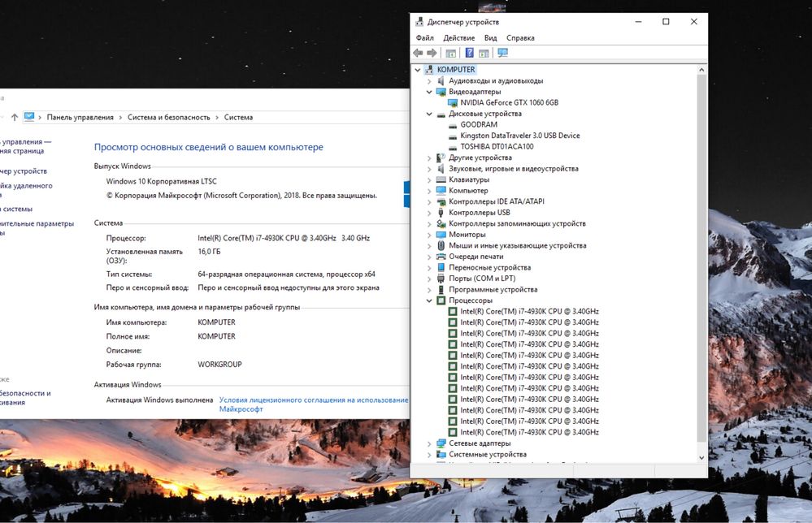Collapse the KOMPUTER root node
The image size is (812, 523).
[x=418, y=70]
